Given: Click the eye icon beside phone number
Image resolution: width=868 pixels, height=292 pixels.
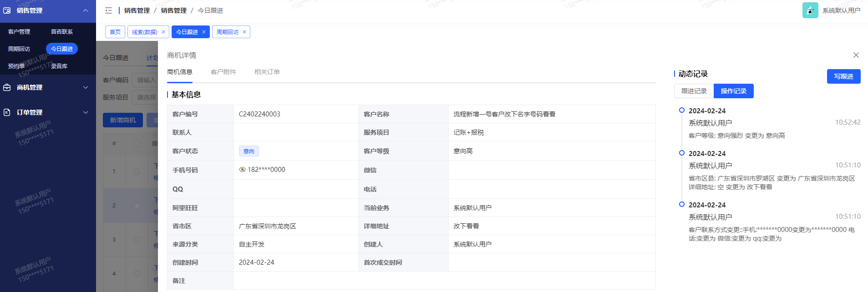Looking at the screenshot, I should tap(242, 170).
